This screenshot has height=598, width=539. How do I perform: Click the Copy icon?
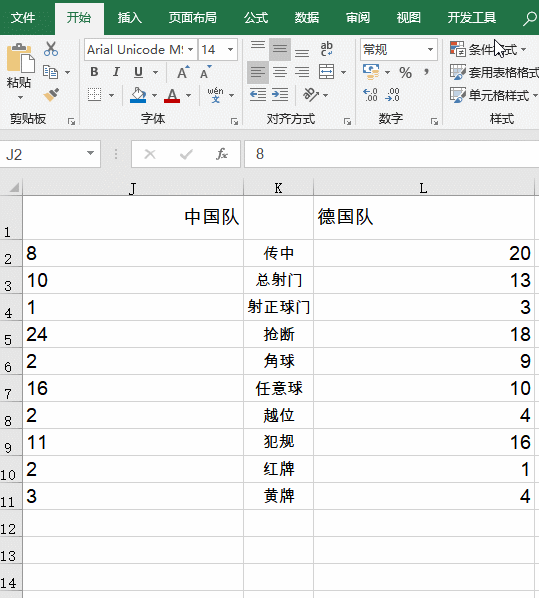tap(51, 72)
